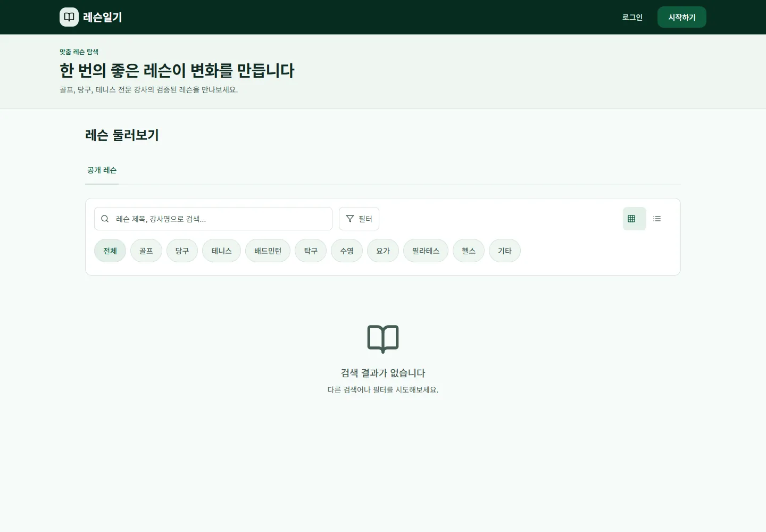The height and width of the screenshot is (532, 766).
Task: Select the 배드민턴 category chip
Action: coord(268,251)
